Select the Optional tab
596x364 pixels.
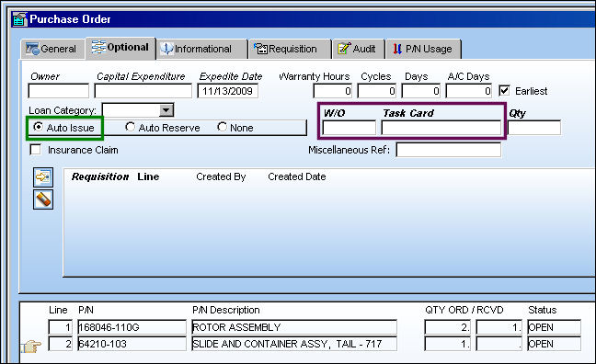click(x=120, y=48)
